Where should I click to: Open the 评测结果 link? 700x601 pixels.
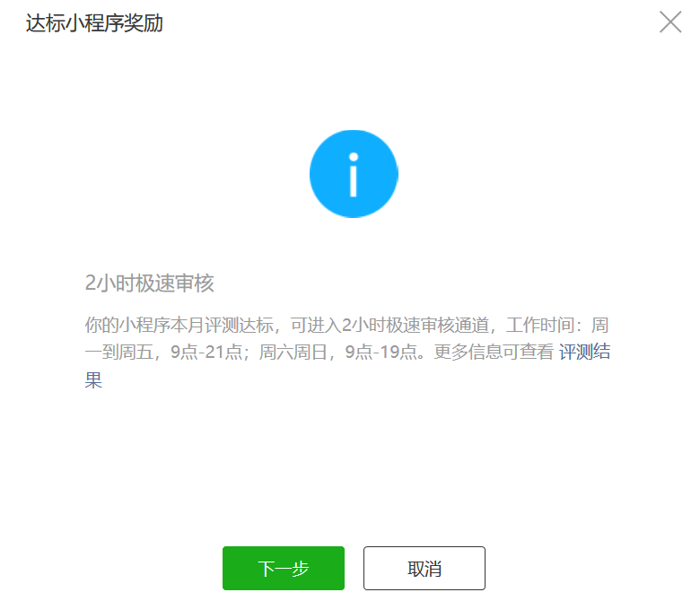pos(584,352)
